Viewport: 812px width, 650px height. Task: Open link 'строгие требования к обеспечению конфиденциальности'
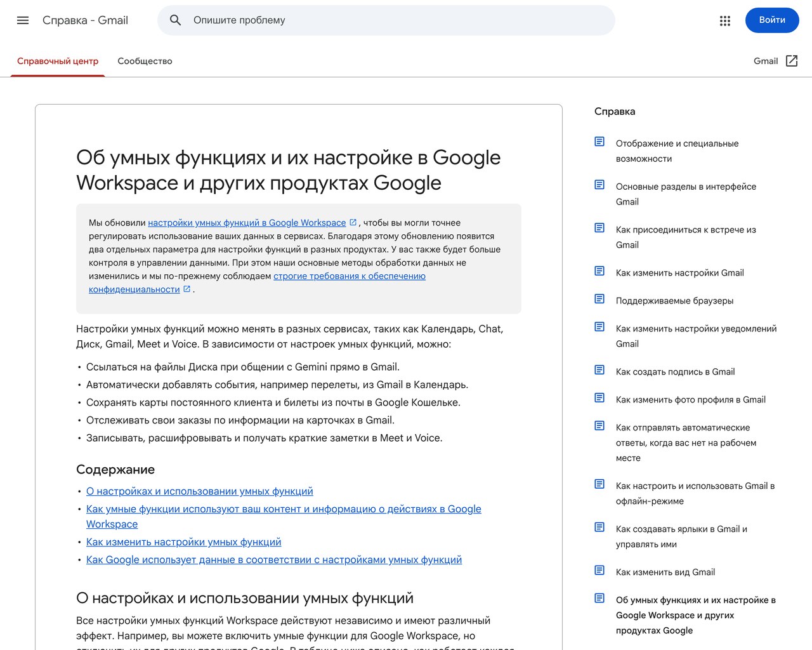[x=350, y=276]
